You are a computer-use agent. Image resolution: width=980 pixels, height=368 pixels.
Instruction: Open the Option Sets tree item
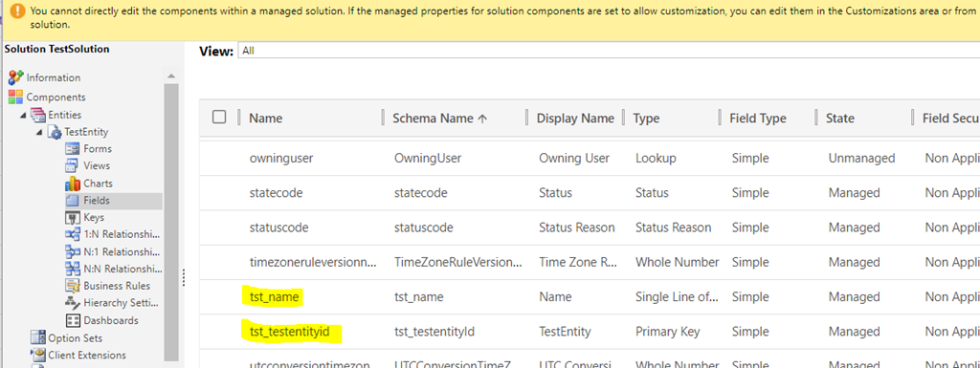(75, 338)
